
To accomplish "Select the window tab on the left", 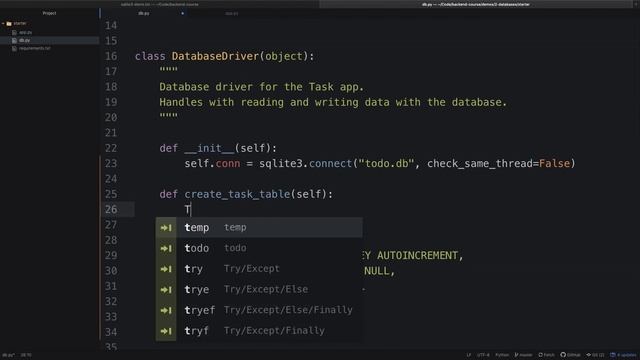I will (160, 4).
